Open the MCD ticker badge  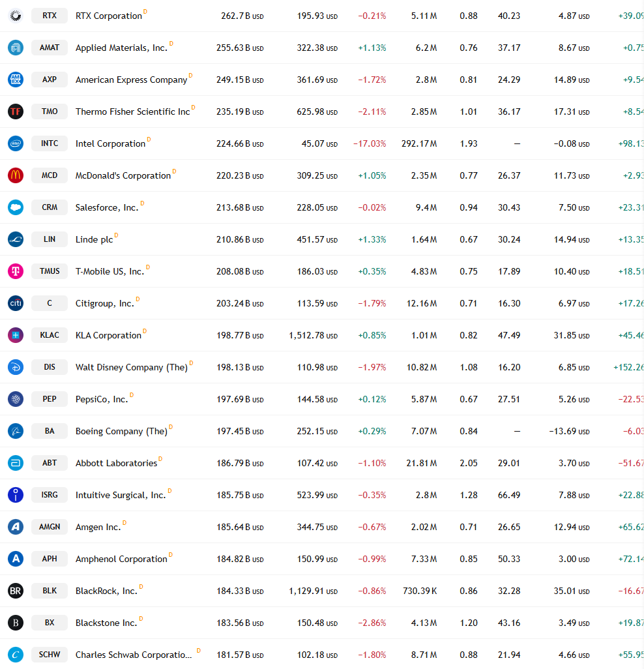pyautogui.click(x=50, y=175)
